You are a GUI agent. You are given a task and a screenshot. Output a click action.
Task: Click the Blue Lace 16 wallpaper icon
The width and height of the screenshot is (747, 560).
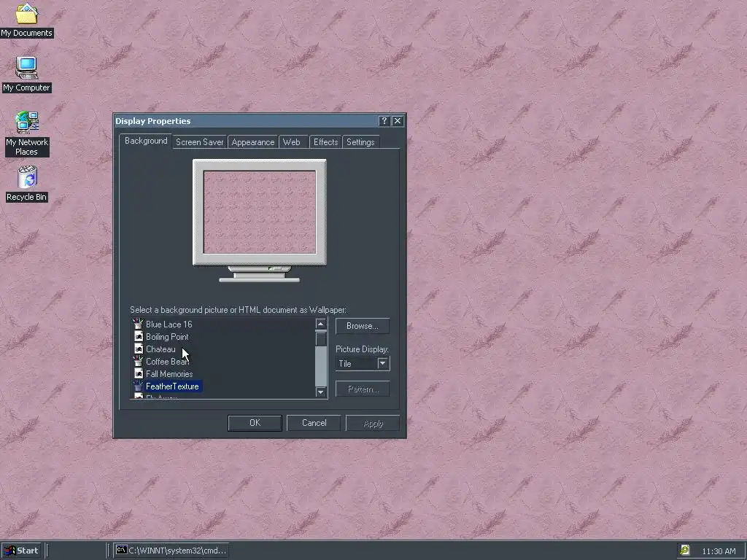(x=138, y=324)
